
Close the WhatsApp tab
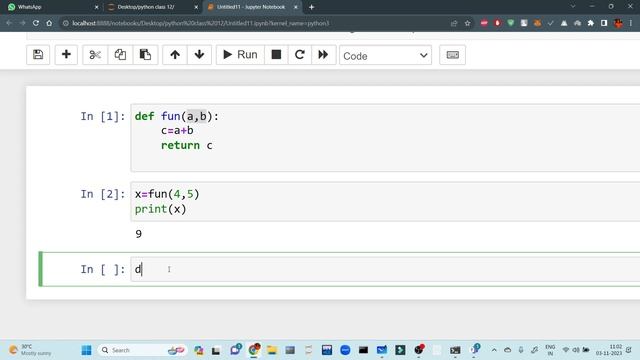point(96,7)
